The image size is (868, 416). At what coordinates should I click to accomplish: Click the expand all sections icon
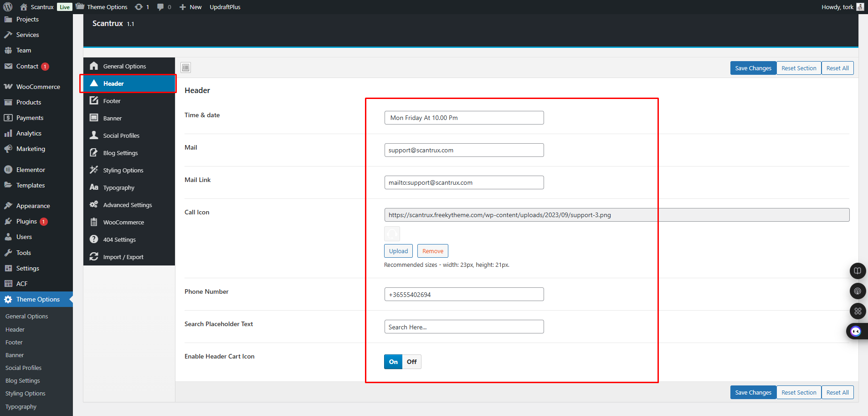point(185,68)
